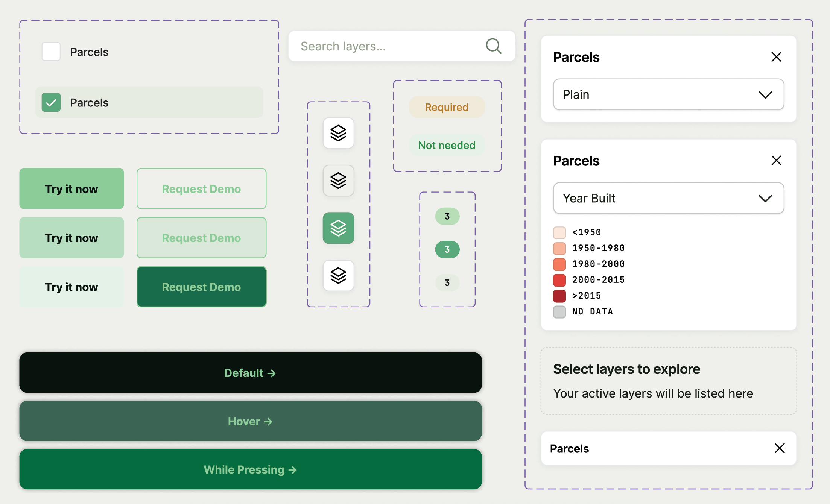The height and width of the screenshot is (504, 830).
Task: Click the bottom white layers icon button
Action: pyautogui.click(x=338, y=276)
